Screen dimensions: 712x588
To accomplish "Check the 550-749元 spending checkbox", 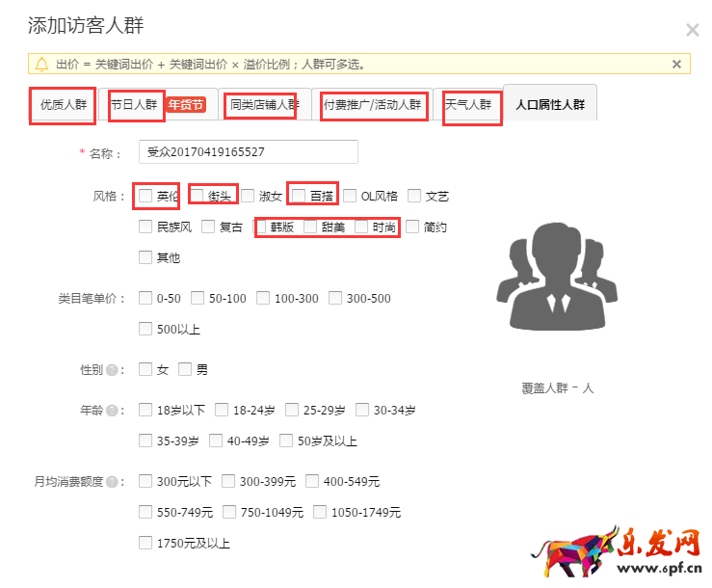I will pos(145,512).
